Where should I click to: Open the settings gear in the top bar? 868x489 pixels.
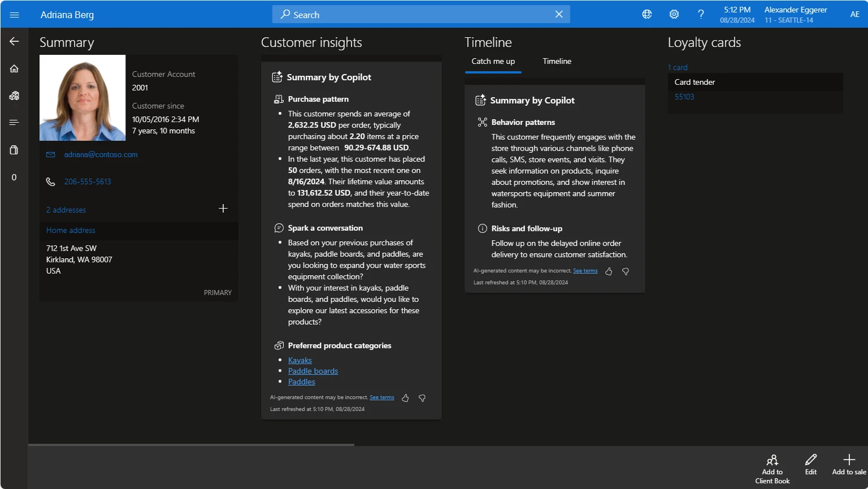coord(674,14)
